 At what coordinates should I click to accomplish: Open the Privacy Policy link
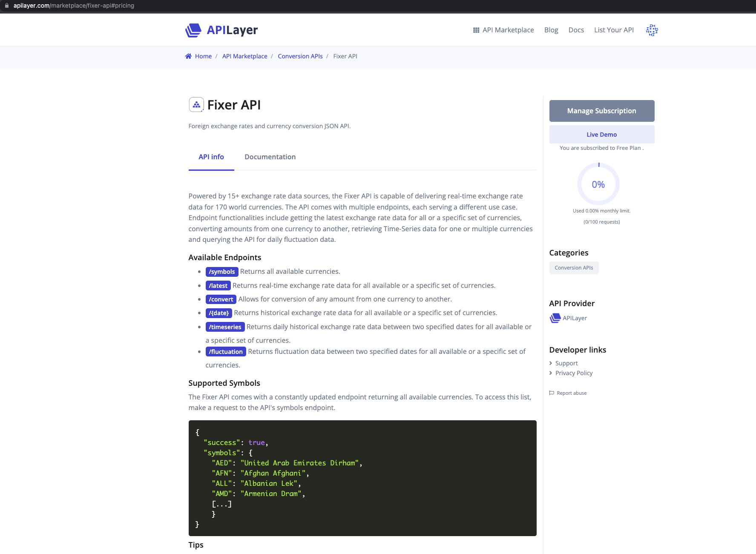(574, 373)
